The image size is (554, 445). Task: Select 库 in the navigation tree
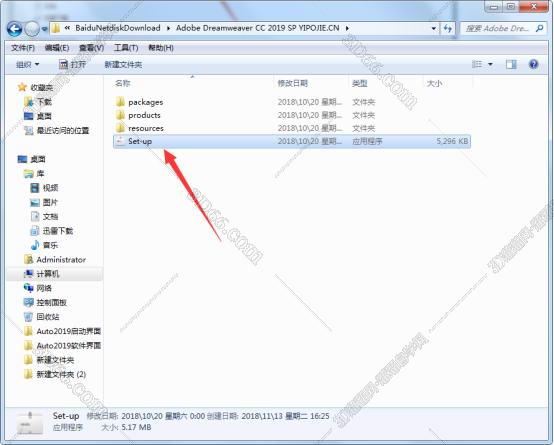[40, 174]
